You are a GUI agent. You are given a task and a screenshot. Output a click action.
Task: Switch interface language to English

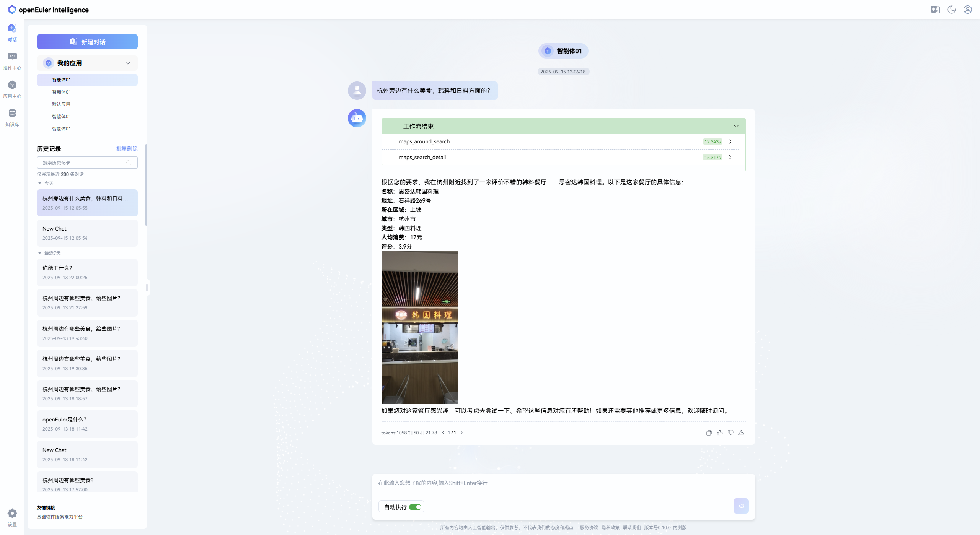(x=935, y=10)
